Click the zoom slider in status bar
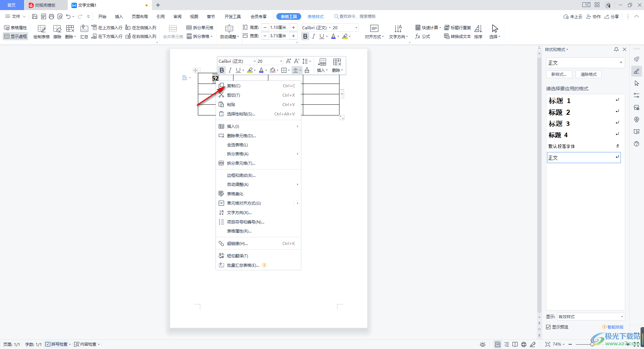 (x=592, y=344)
